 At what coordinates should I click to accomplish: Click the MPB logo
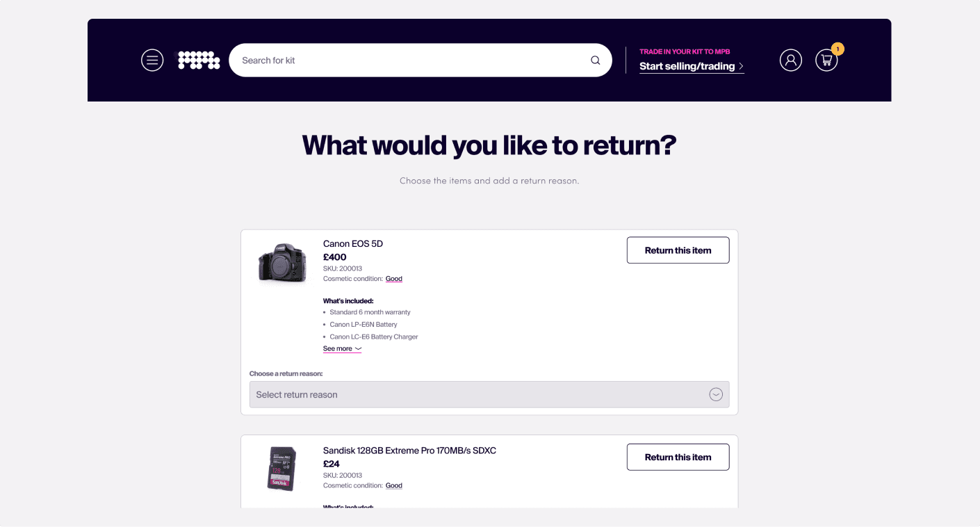coord(199,60)
